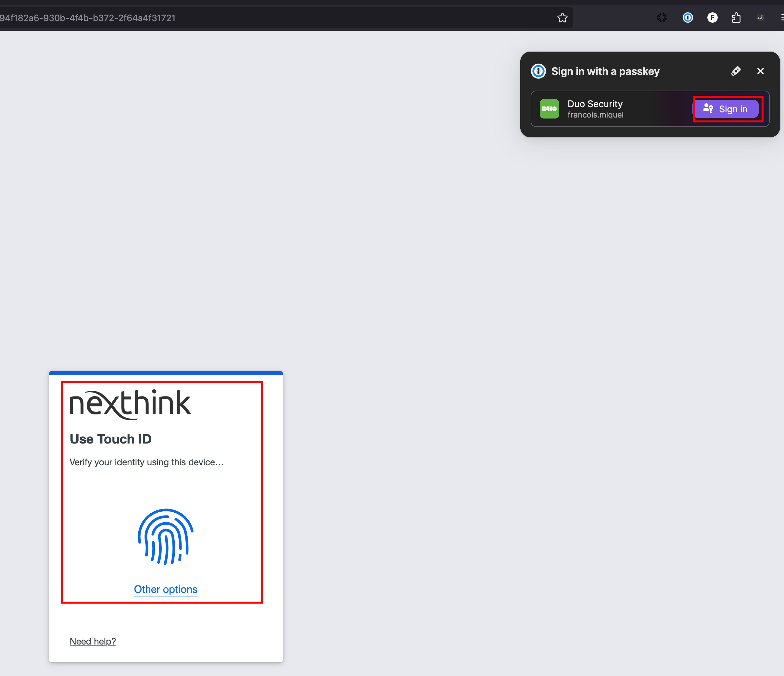Click the green Duo logo icon
Screen dimensions: 784x676
click(x=549, y=109)
